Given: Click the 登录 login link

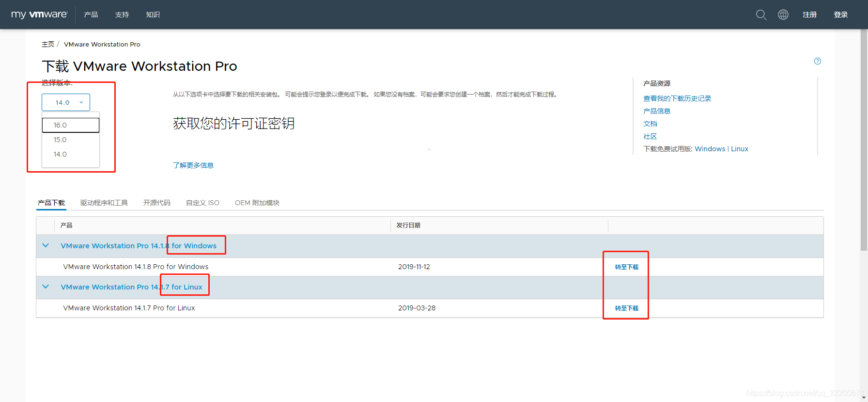Looking at the screenshot, I should click(841, 15).
